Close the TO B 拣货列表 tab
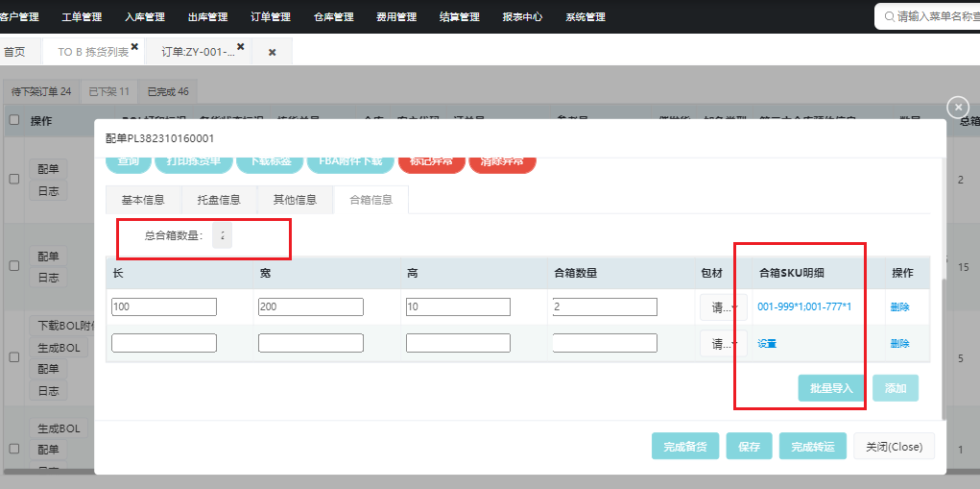980x489 pixels. [134, 46]
